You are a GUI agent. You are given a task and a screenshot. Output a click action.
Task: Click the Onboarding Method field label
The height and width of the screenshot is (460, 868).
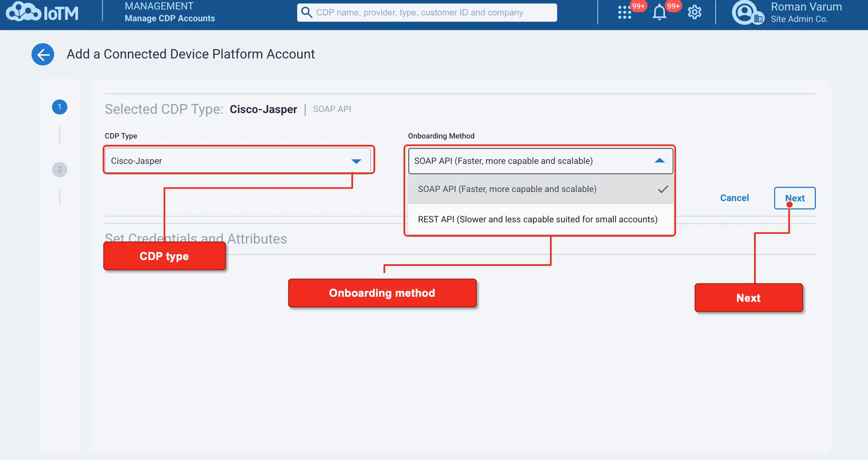coord(441,136)
